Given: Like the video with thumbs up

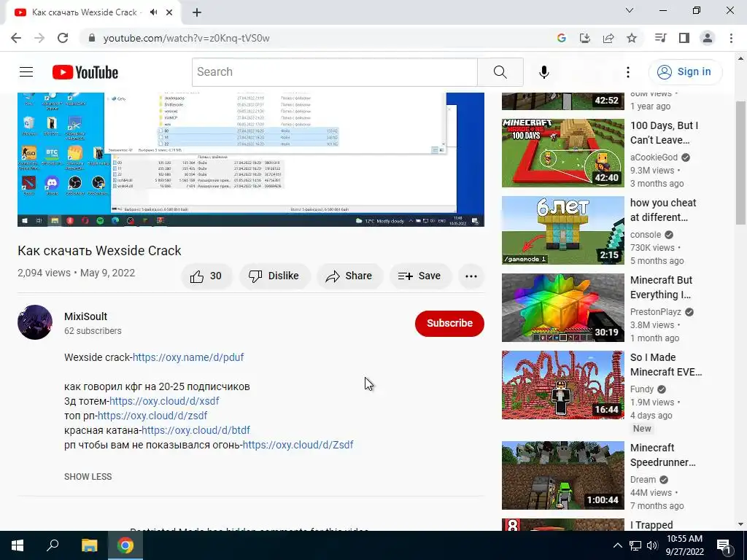Looking at the screenshot, I should click(x=206, y=276).
